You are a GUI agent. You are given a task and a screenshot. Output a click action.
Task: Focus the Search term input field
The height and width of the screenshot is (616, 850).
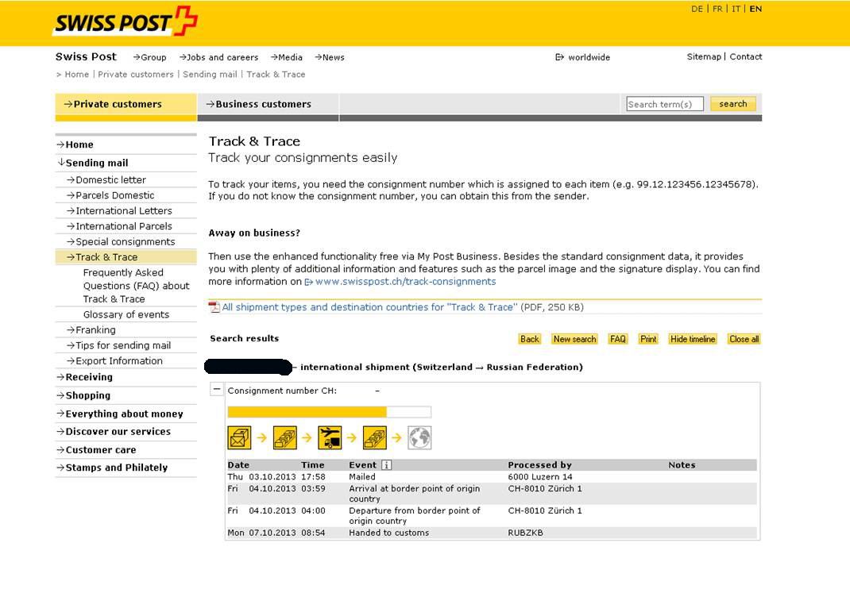click(664, 104)
